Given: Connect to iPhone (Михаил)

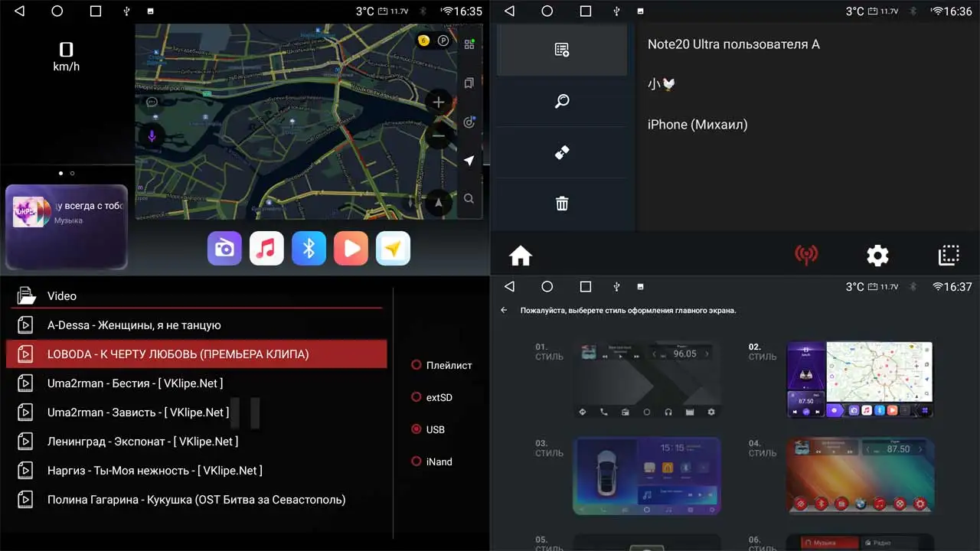Looking at the screenshot, I should 697,124.
